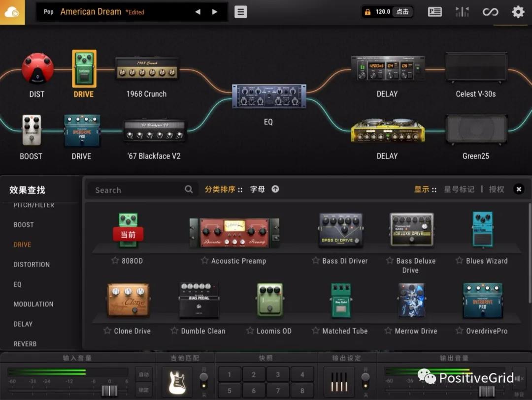
Task: Select the red DIST pedal
Action: pyautogui.click(x=37, y=68)
